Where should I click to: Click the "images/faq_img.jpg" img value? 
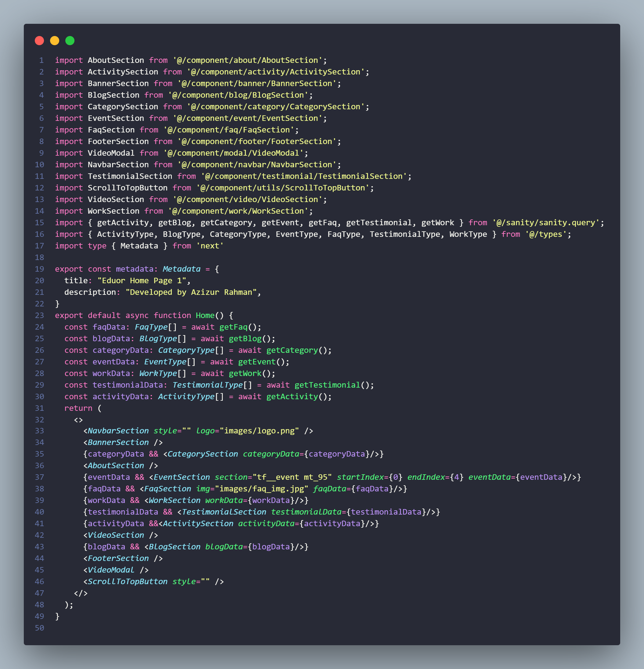(x=262, y=489)
